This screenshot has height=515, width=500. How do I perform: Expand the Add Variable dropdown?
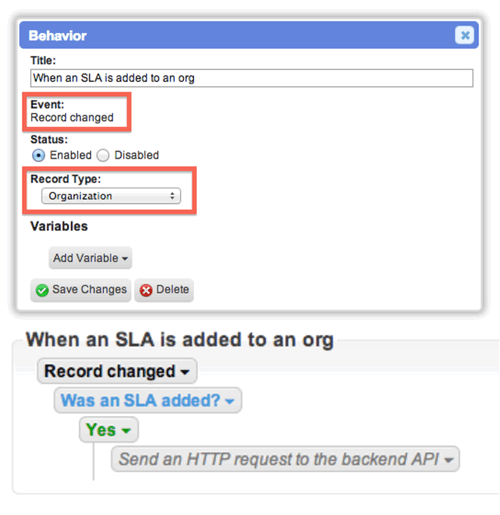tap(90, 258)
